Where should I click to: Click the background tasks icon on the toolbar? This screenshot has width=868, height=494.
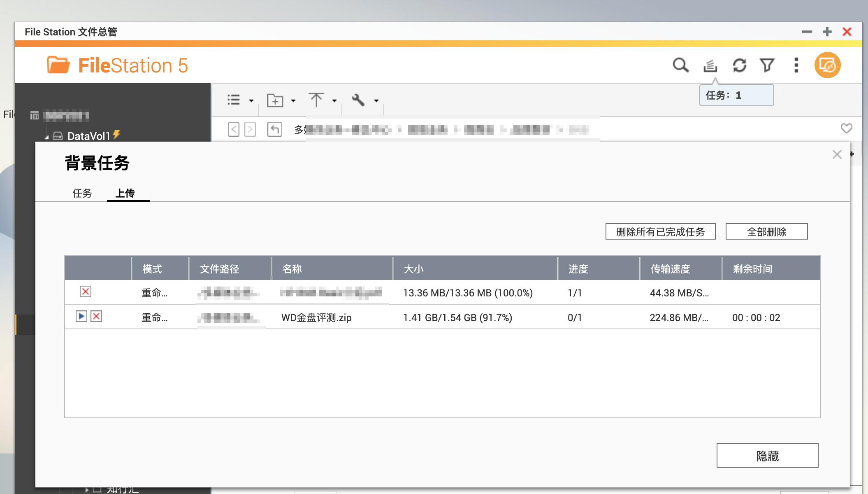[x=711, y=65]
